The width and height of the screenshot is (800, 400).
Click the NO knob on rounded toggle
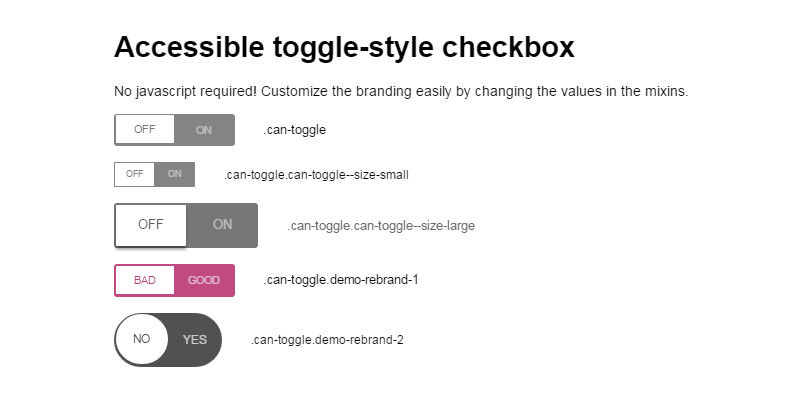[x=142, y=339]
